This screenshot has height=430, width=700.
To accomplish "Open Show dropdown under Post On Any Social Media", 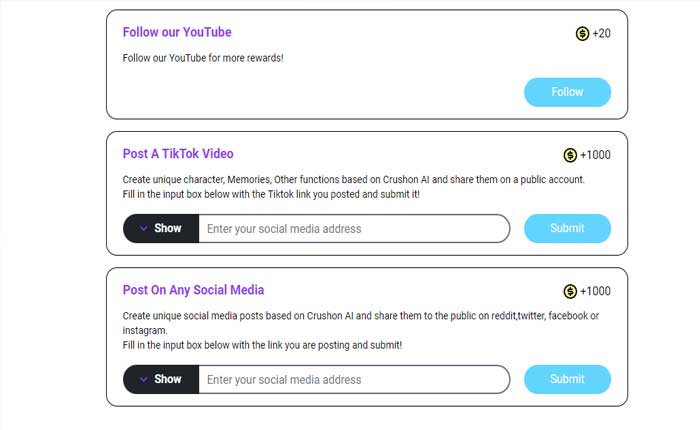I will pos(161,379).
